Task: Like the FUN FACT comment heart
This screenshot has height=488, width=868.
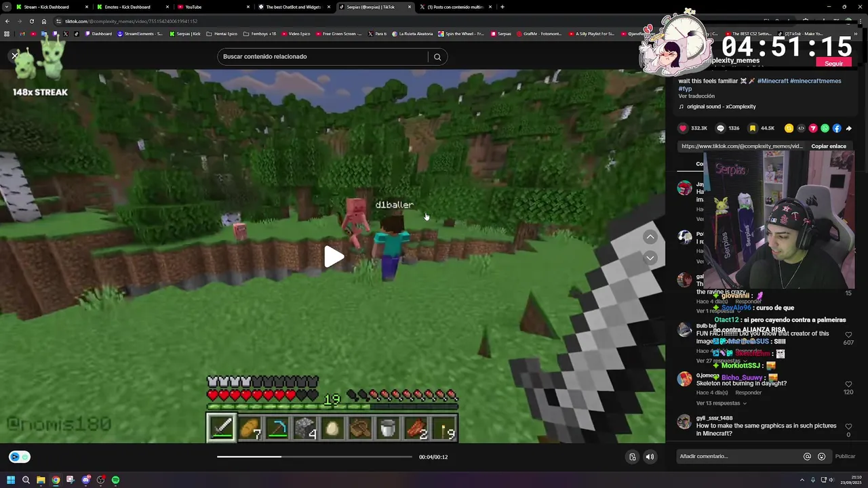Action: [848, 335]
